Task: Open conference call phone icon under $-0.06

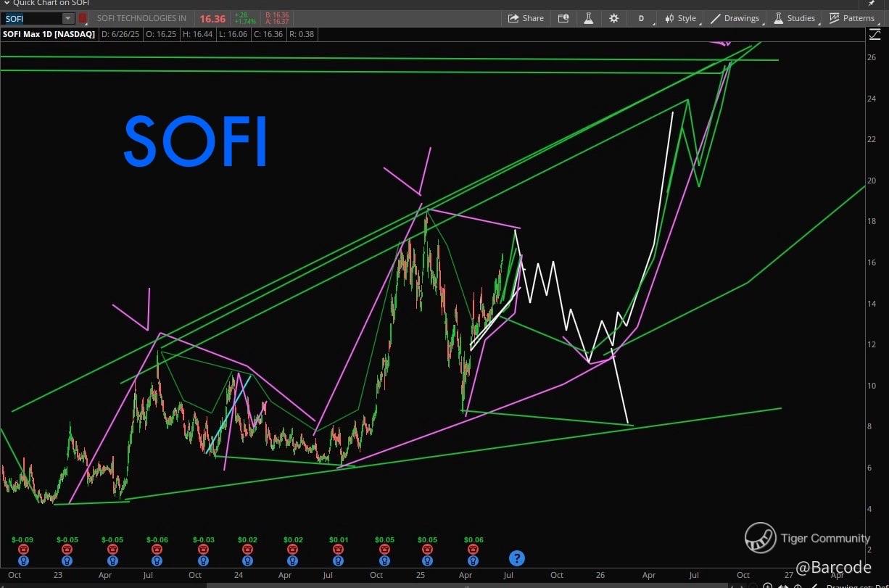Action: (157, 550)
